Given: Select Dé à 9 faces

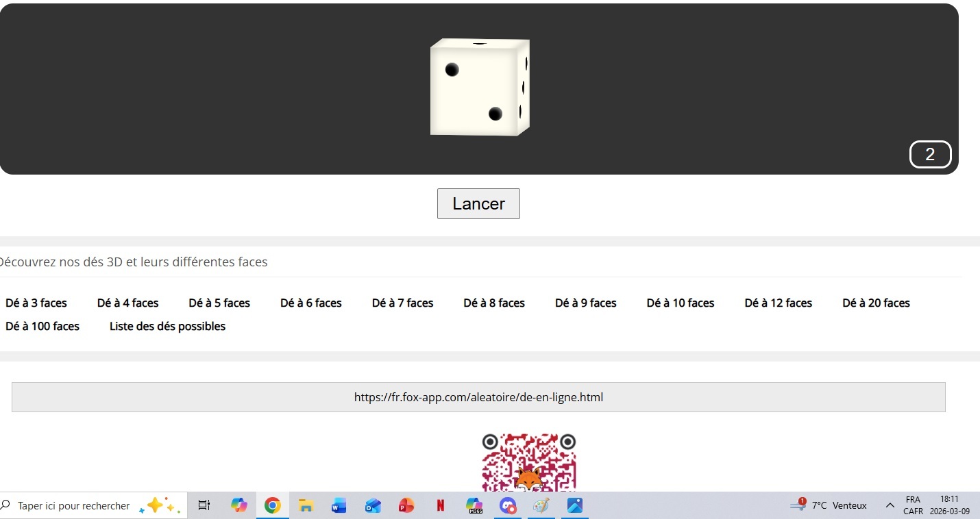Looking at the screenshot, I should pos(586,303).
